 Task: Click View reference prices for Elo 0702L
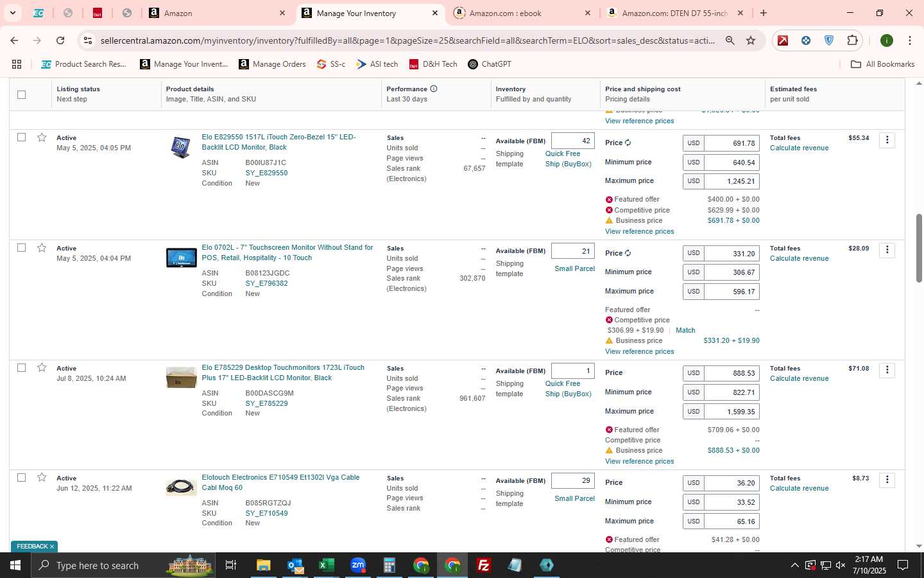(x=639, y=351)
